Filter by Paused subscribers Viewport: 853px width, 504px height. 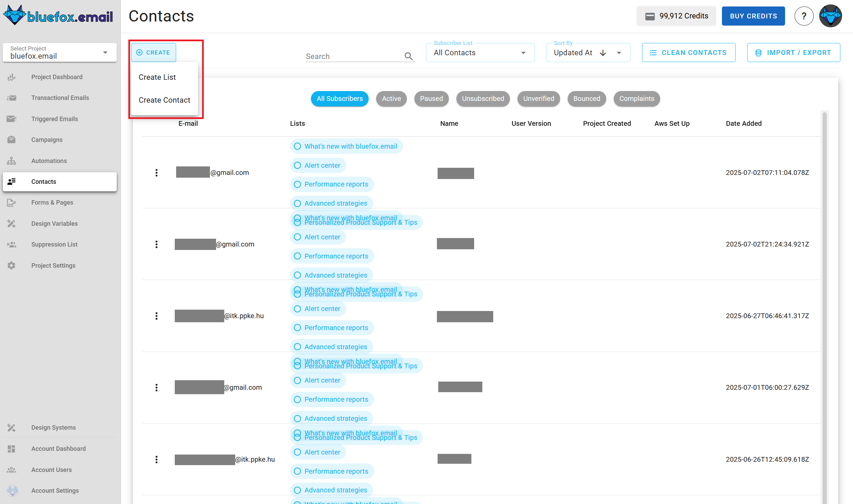click(x=431, y=99)
